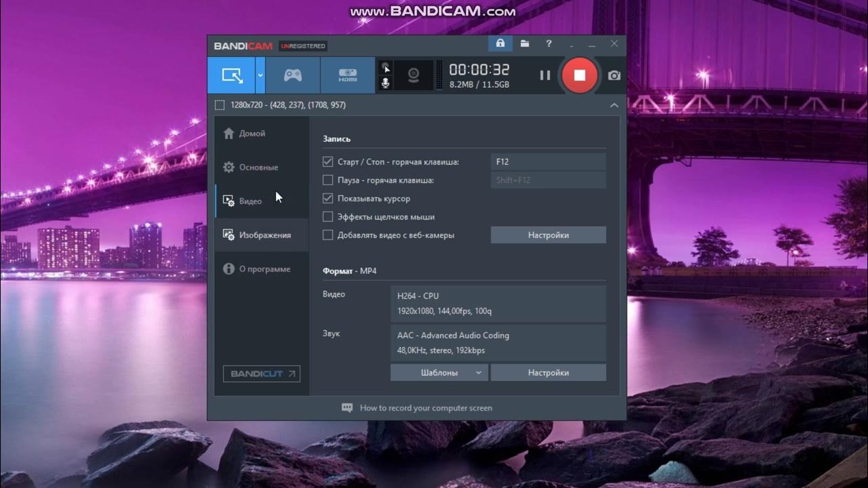Open Шаблоны presets dropdown
The width and height of the screenshot is (868, 488).
[x=439, y=373]
